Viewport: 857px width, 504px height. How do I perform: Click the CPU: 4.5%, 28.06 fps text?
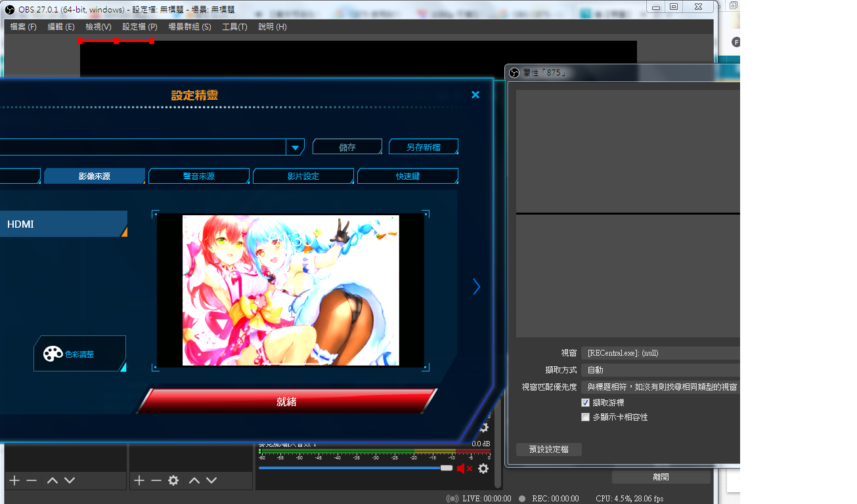click(x=629, y=499)
